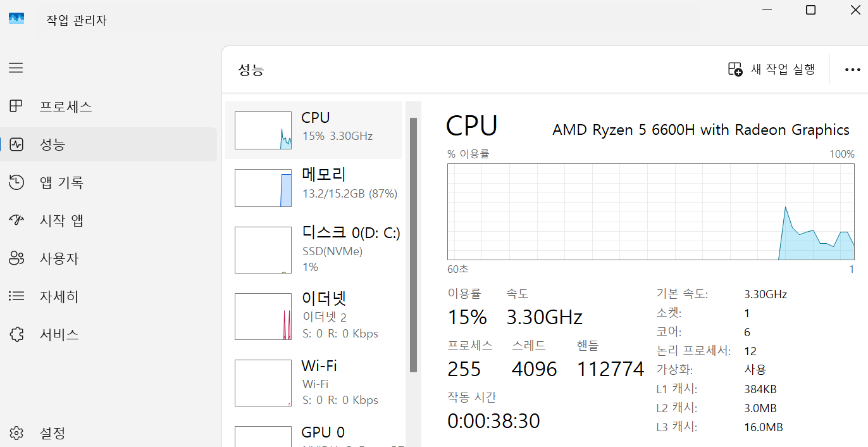Open the three-dot more options menu
The image size is (868, 447).
point(852,70)
